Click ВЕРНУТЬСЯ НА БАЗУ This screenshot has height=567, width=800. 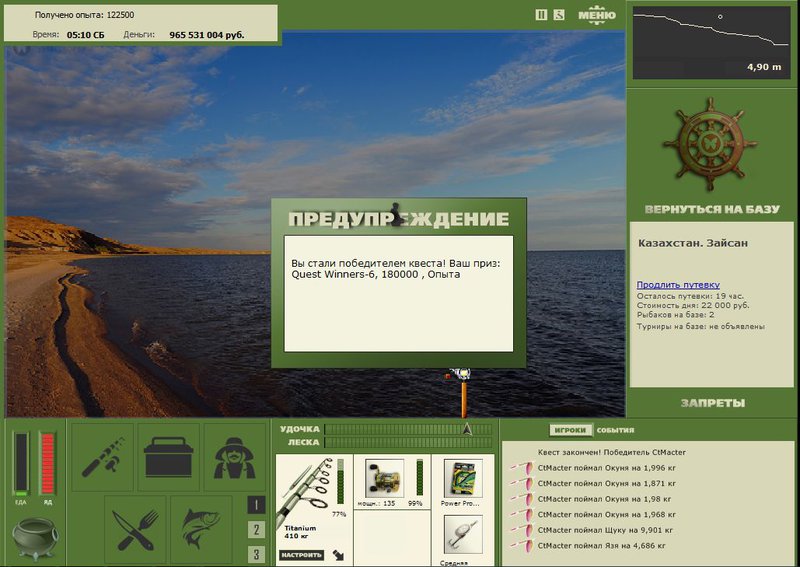712,209
